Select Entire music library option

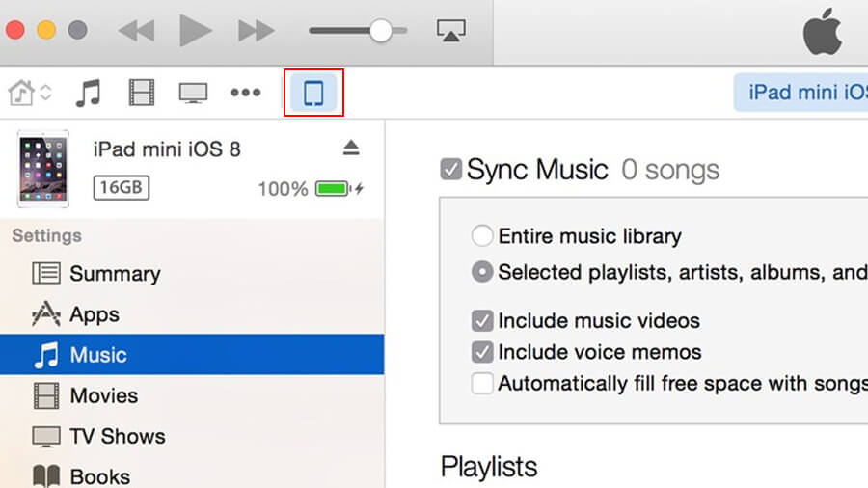coord(482,236)
